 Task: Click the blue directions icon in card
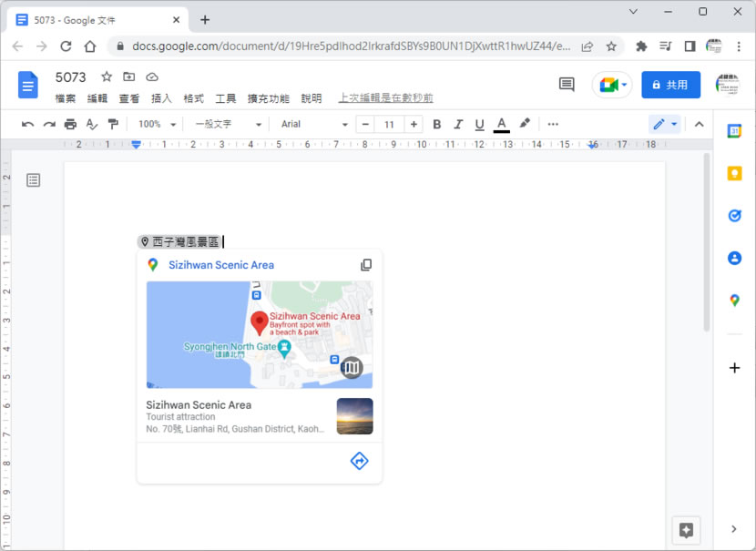point(359,461)
